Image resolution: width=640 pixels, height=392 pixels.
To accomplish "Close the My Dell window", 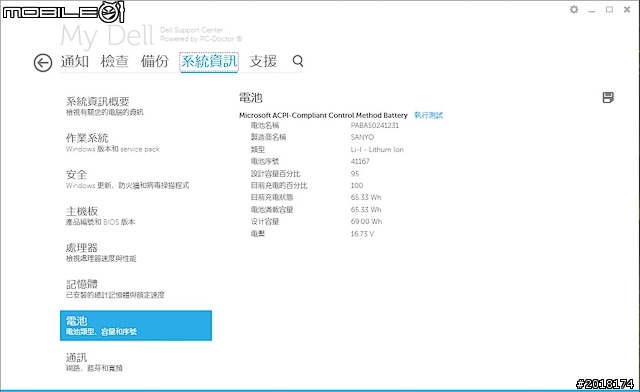I will coord(627,9).
